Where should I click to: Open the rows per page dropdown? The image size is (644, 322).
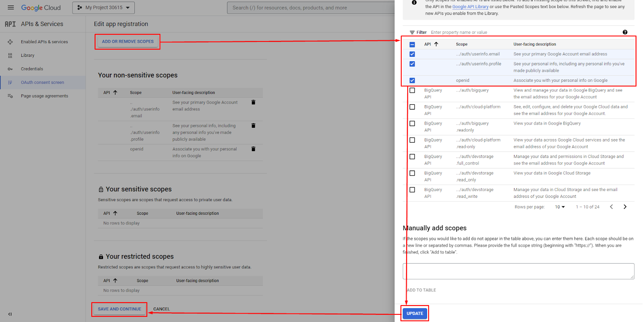pos(560,207)
